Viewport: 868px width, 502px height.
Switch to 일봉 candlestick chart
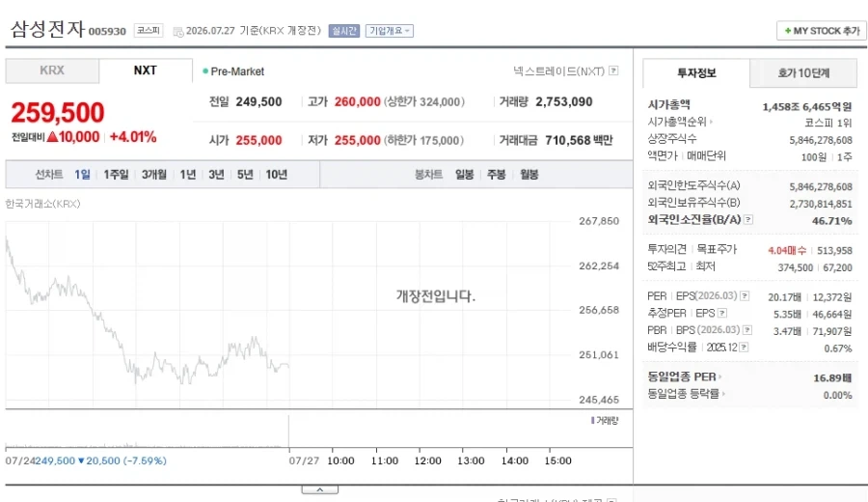coord(465,175)
